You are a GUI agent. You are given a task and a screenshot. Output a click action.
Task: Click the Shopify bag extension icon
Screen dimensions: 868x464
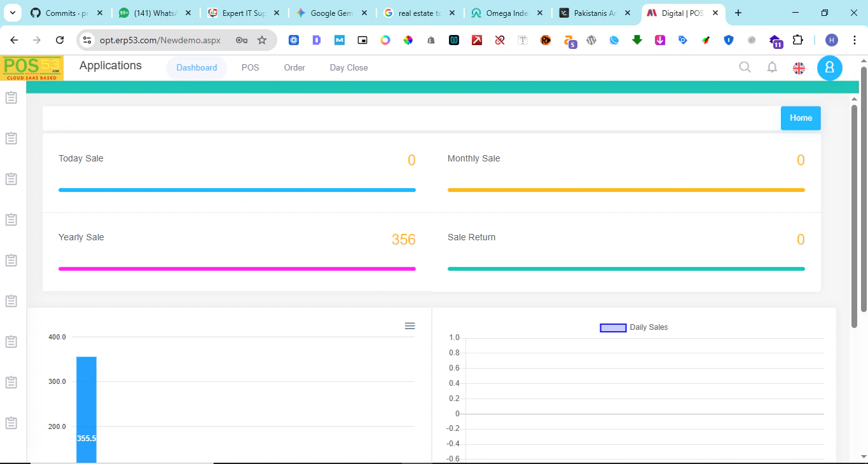[x=431, y=40]
